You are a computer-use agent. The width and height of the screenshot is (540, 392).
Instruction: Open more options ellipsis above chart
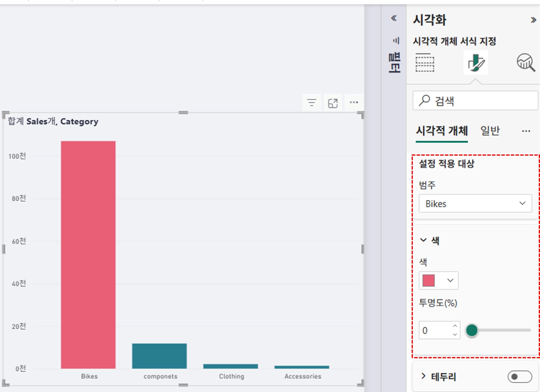tap(354, 102)
